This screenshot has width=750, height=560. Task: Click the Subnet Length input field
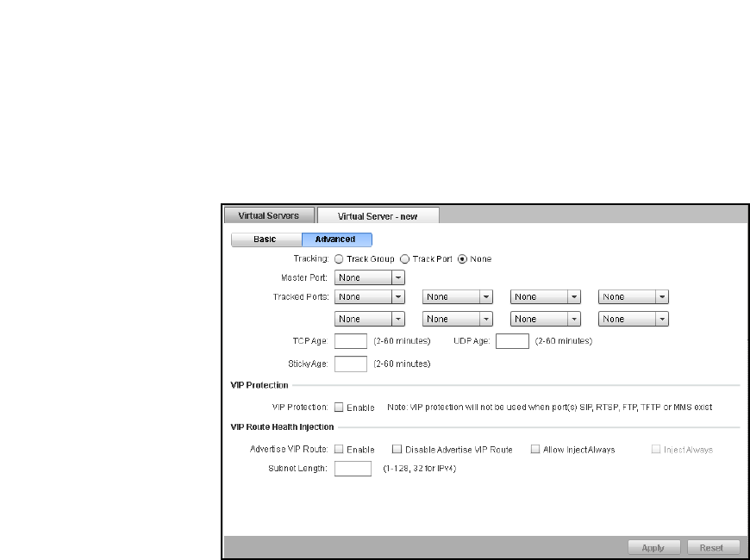(x=352, y=469)
